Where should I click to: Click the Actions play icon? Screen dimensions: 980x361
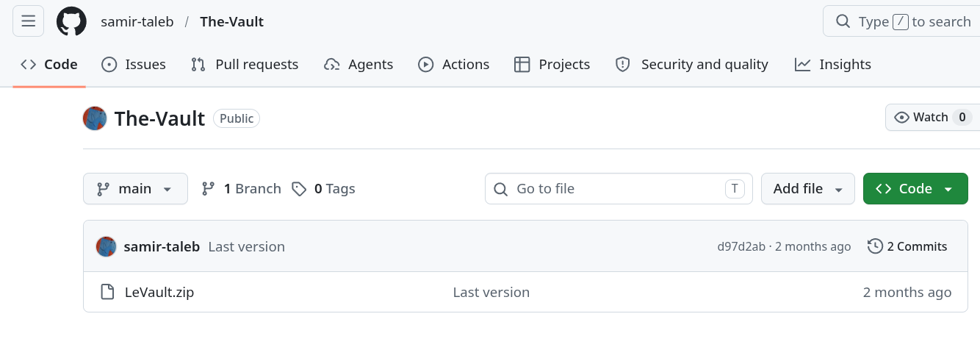point(426,65)
